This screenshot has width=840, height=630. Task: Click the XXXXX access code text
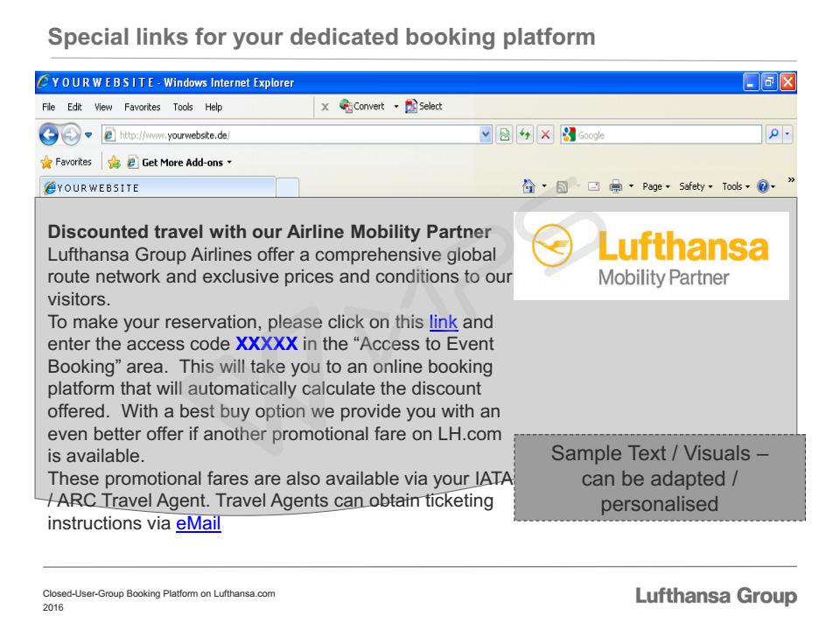coord(266,343)
